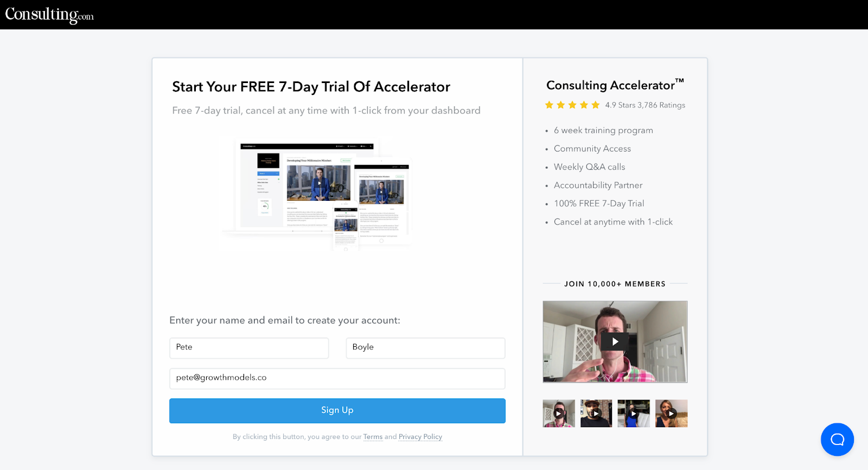Play the main testimonial video
This screenshot has width=868, height=470.
[x=615, y=342]
